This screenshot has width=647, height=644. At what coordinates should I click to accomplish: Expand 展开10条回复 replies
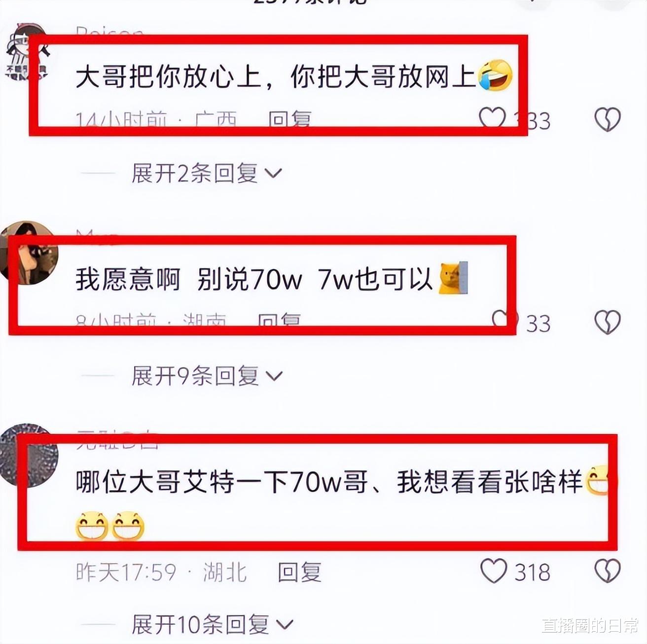pos(213,625)
